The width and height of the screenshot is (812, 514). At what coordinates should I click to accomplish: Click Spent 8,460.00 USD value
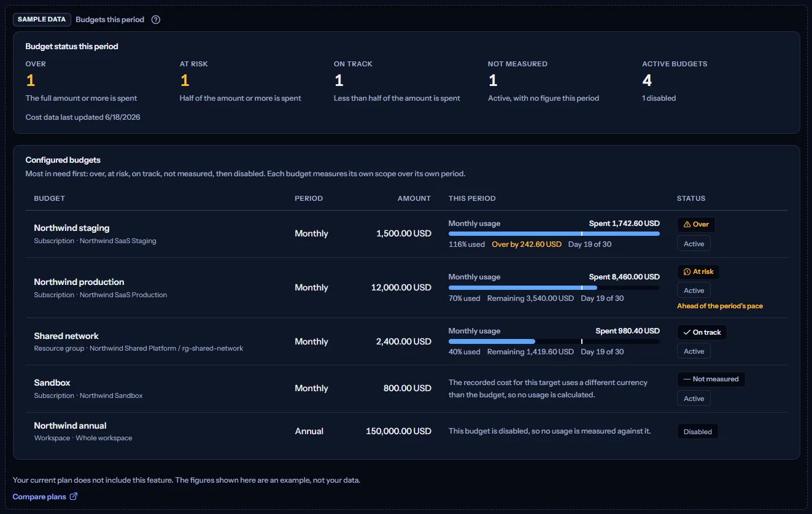pyautogui.click(x=624, y=277)
